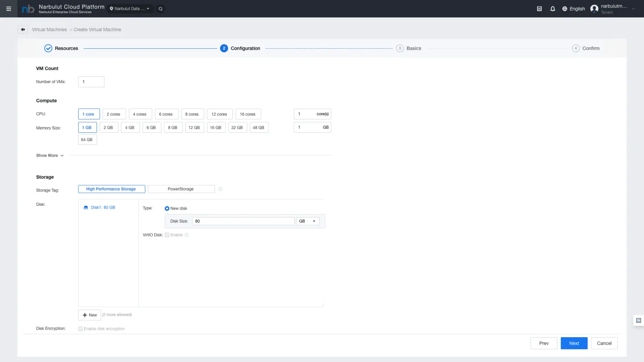Select the 8 cores CPU option

click(x=193, y=114)
